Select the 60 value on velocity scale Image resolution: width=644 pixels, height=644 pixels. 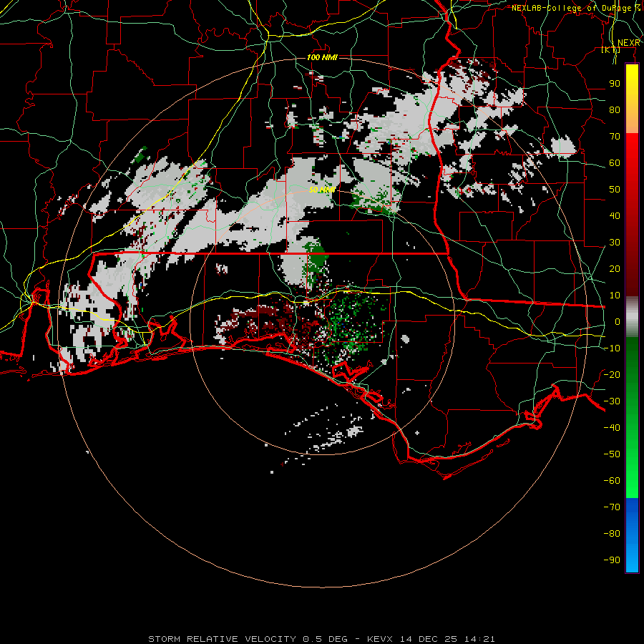point(615,162)
